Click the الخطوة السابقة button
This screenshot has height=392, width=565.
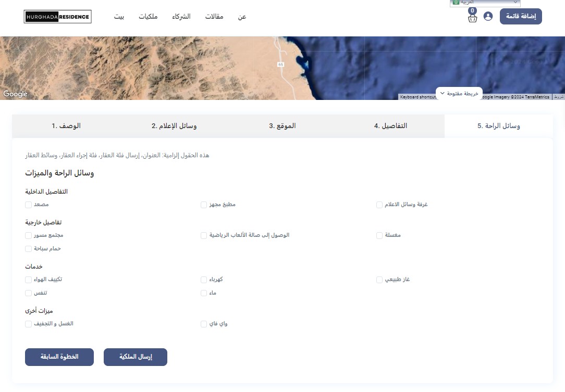click(x=59, y=357)
